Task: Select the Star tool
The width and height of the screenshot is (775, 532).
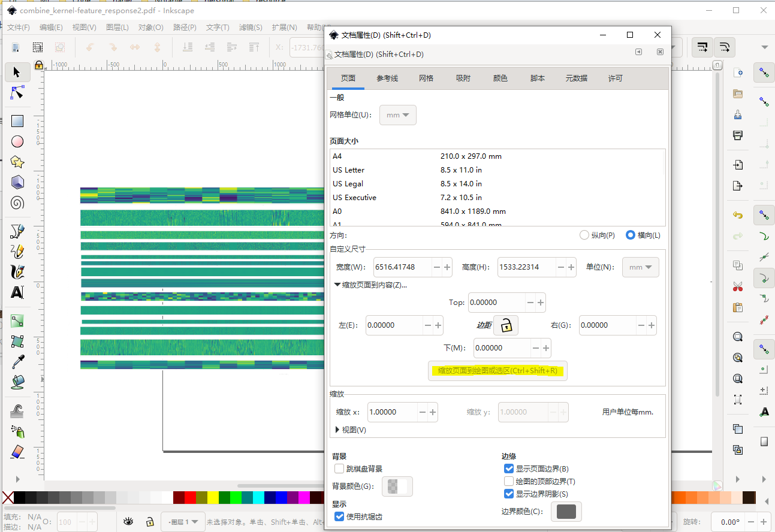Action: (x=17, y=162)
